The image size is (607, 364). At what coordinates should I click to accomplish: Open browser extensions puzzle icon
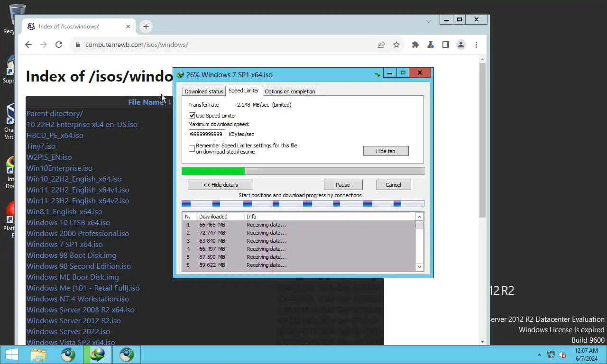(x=415, y=45)
